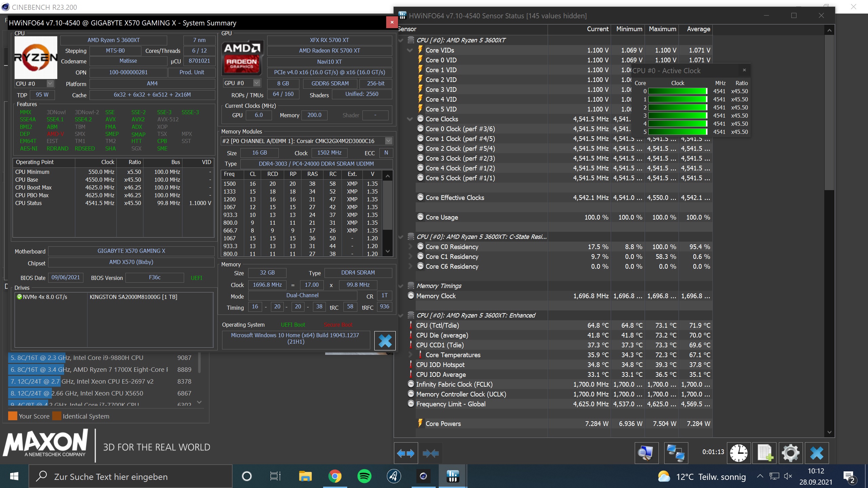This screenshot has width=868, height=488.
Task: Click the Chrome taskbar icon
Action: pos(335,476)
